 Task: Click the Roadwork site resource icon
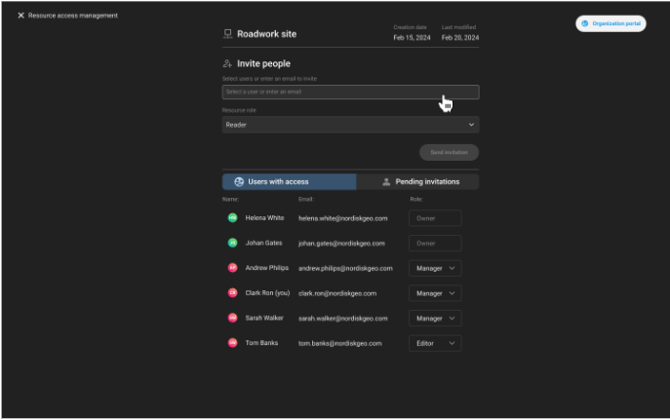pyautogui.click(x=228, y=34)
